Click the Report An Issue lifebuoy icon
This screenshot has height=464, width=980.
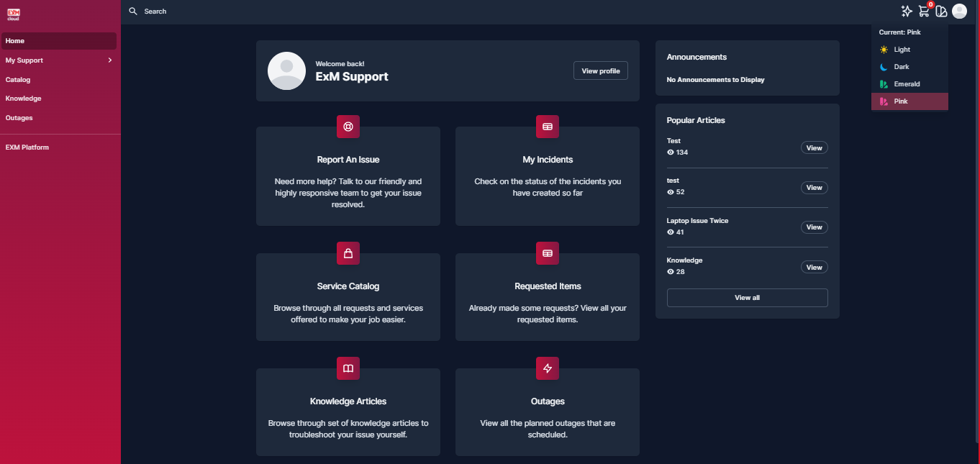click(348, 127)
